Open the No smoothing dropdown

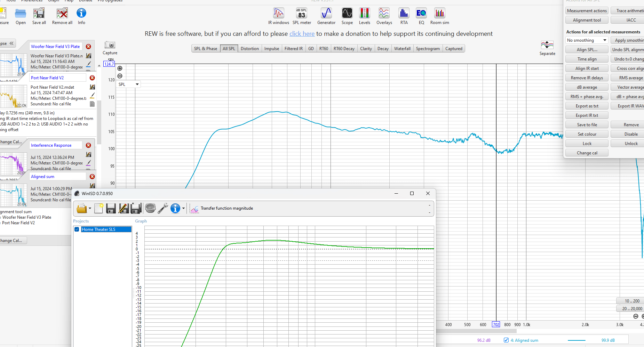coord(587,40)
